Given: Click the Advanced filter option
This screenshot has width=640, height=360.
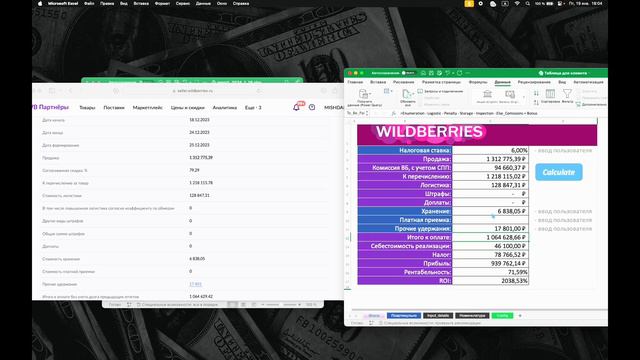Looking at the screenshot, I should (591, 104).
